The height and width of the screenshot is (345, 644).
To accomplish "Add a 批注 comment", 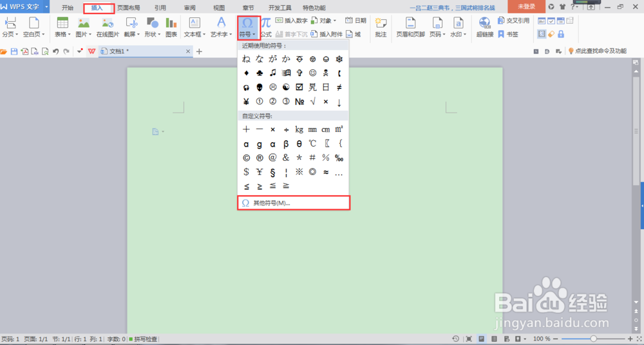I will click(381, 28).
